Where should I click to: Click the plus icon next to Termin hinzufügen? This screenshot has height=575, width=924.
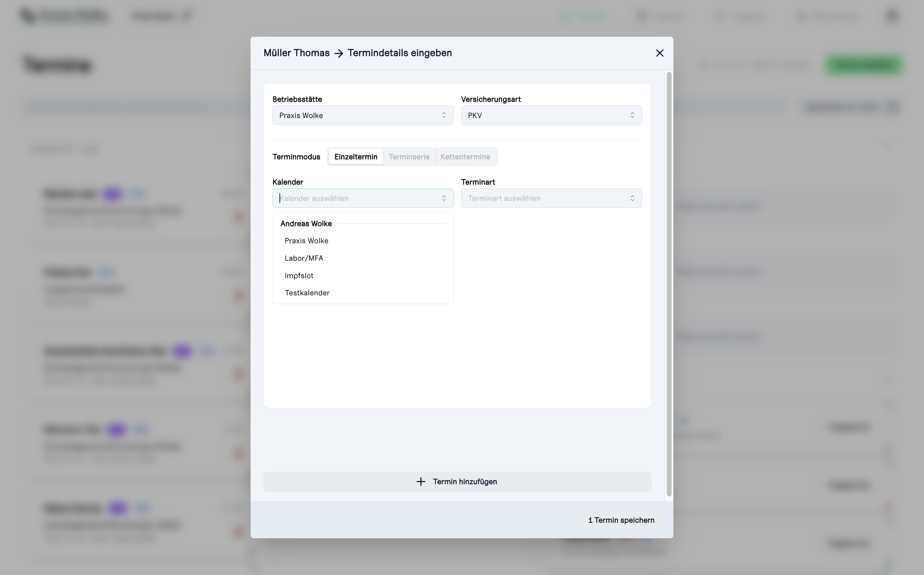(x=420, y=482)
